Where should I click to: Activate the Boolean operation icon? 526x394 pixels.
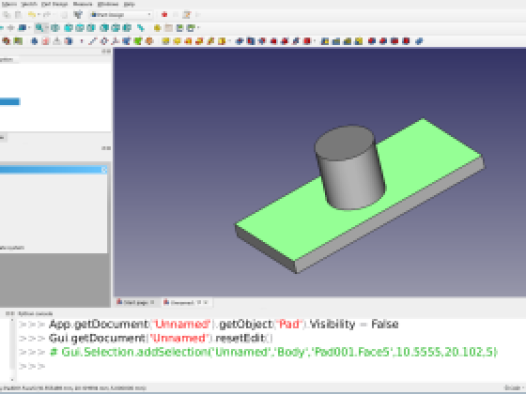419,41
